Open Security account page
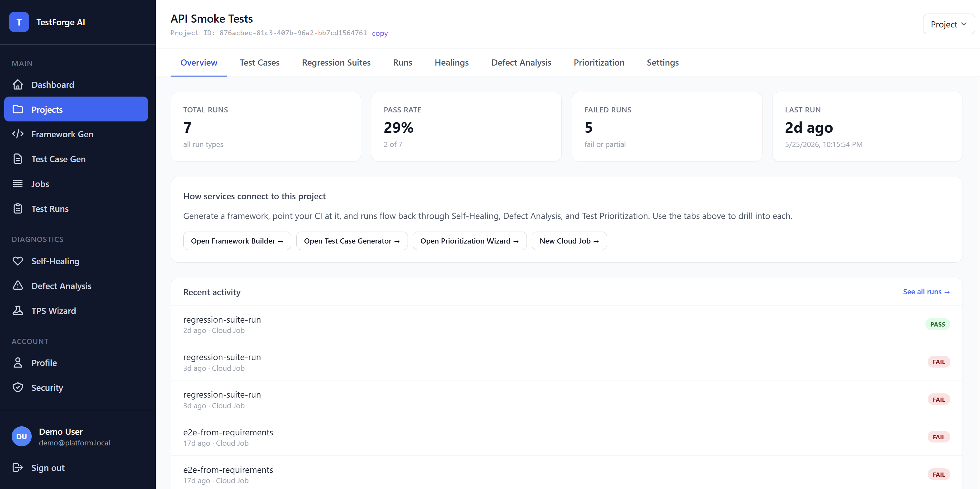Screen dimensions: 980x489 [76, 388]
